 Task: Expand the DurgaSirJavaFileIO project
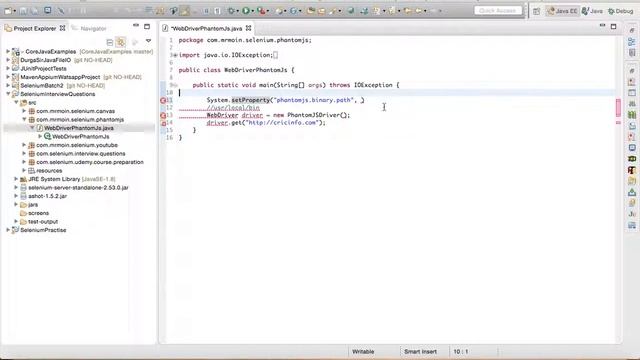tap(8, 60)
